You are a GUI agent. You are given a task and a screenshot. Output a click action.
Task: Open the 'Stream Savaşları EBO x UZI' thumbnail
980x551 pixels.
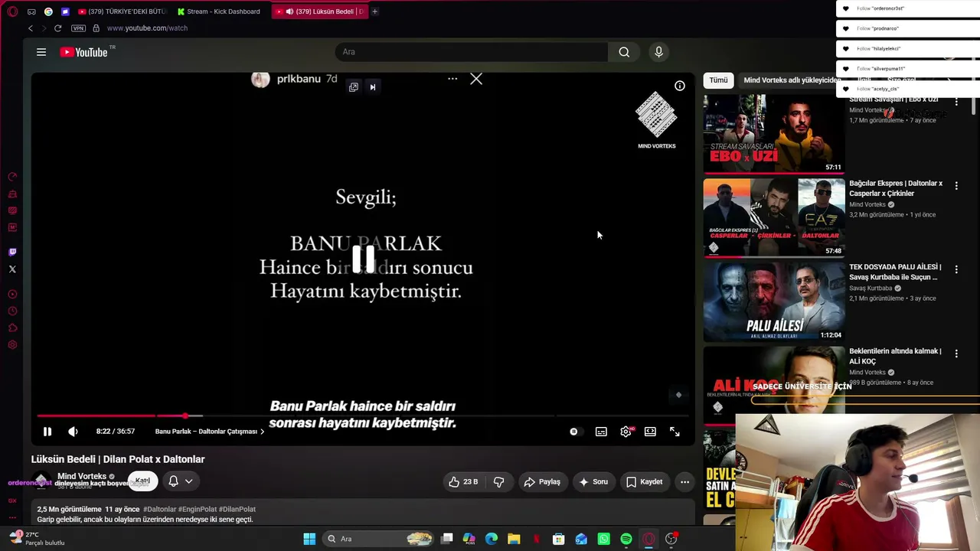coord(773,133)
